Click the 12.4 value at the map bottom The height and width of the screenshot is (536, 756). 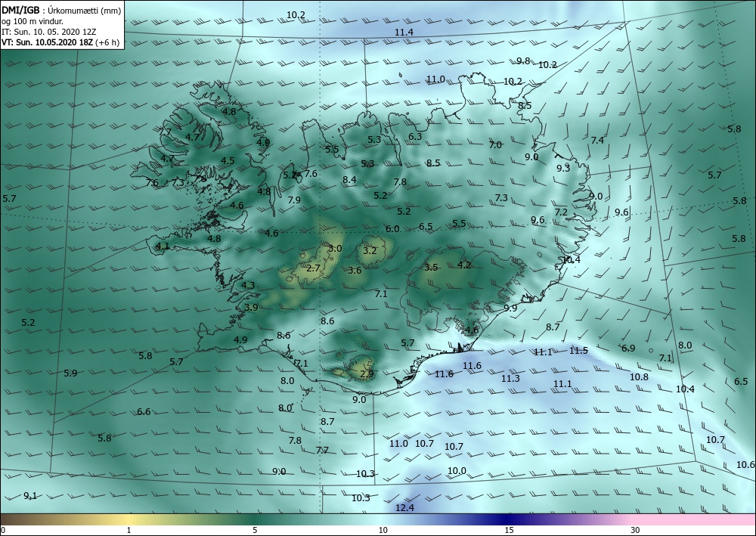(404, 507)
